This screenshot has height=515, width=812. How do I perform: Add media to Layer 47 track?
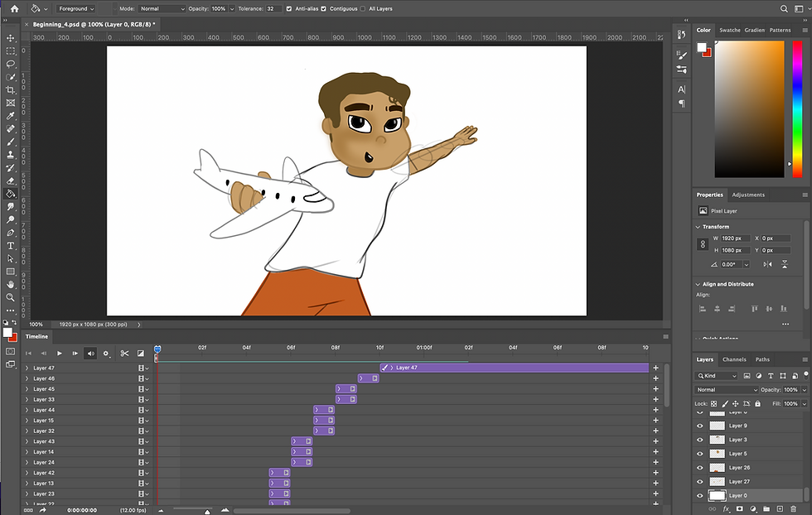click(655, 368)
